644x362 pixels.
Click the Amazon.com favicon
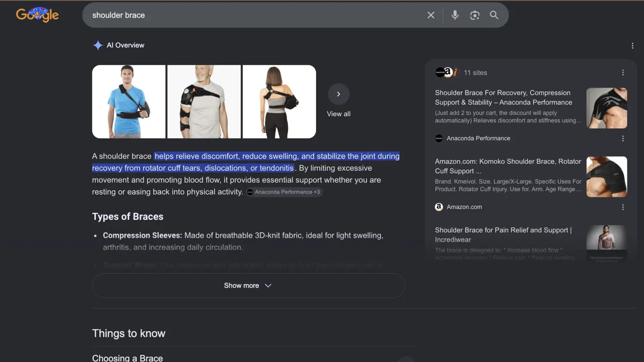coord(439,207)
